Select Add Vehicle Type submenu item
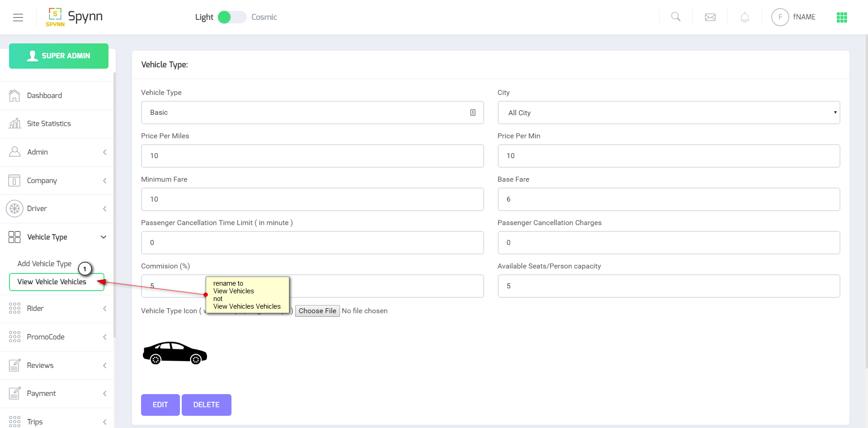The width and height of the screenshot is (868, 428). [44, 263]
